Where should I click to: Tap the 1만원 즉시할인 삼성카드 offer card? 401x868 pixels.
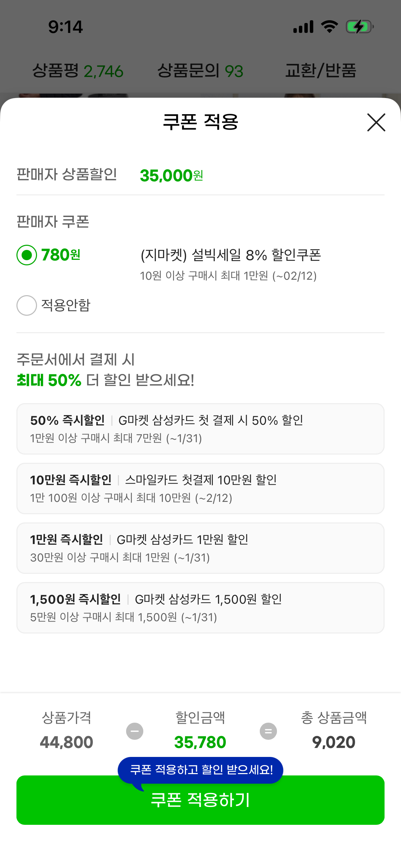200,548
